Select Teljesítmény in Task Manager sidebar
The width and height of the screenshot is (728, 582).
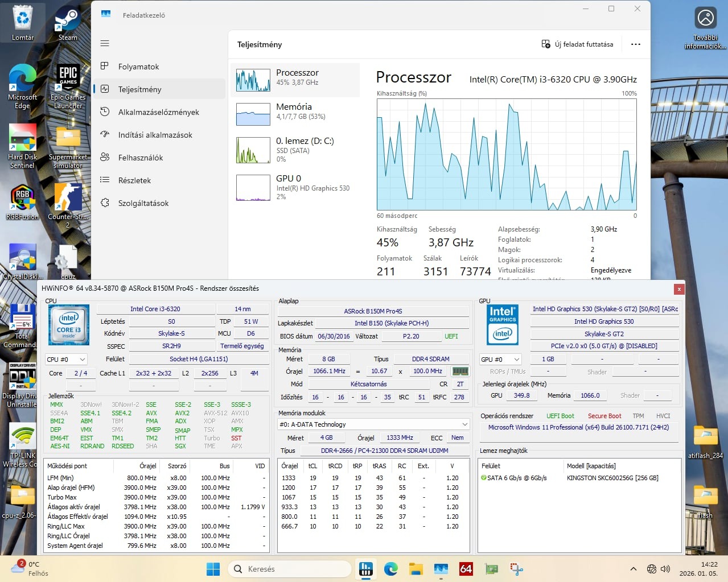point(159,89)
